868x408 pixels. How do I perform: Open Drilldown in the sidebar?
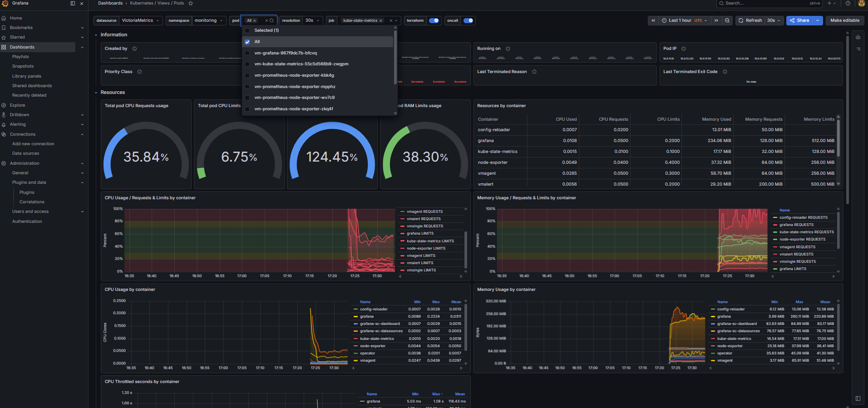tap(20, 115)
